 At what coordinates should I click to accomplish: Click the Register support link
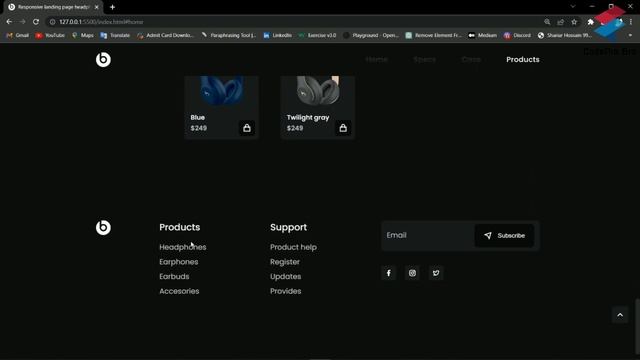pos(285,262)
